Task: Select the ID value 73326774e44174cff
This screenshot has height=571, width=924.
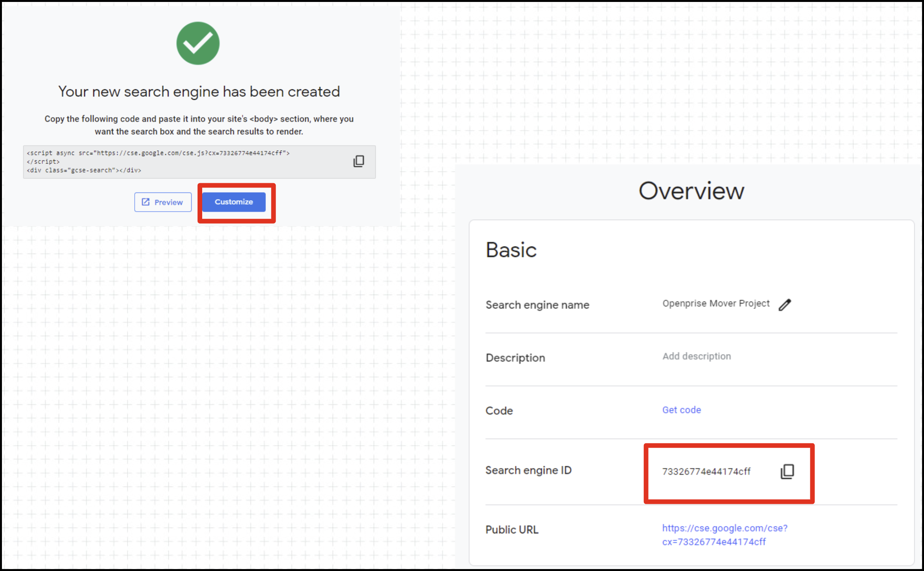Action: (706, 472)
